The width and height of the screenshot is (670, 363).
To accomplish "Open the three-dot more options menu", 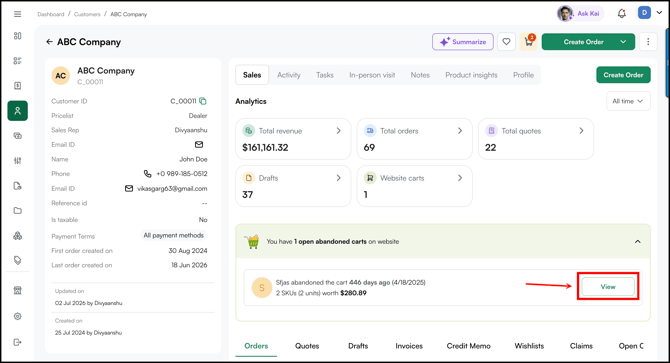I will 648,42.
